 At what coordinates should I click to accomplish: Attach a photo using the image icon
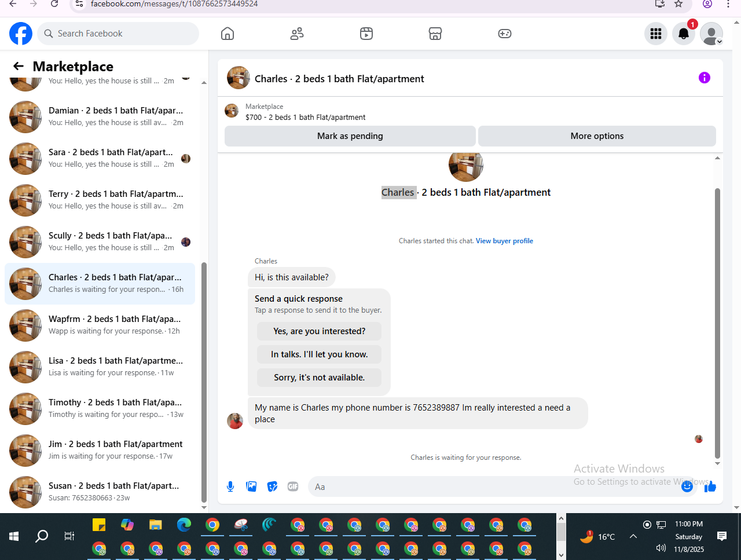coord(251,486)
